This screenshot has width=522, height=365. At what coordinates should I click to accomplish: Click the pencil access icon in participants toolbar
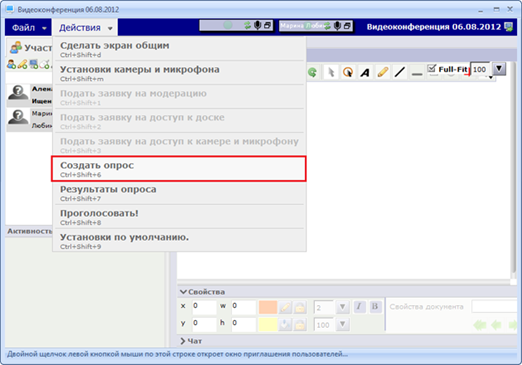22,64
